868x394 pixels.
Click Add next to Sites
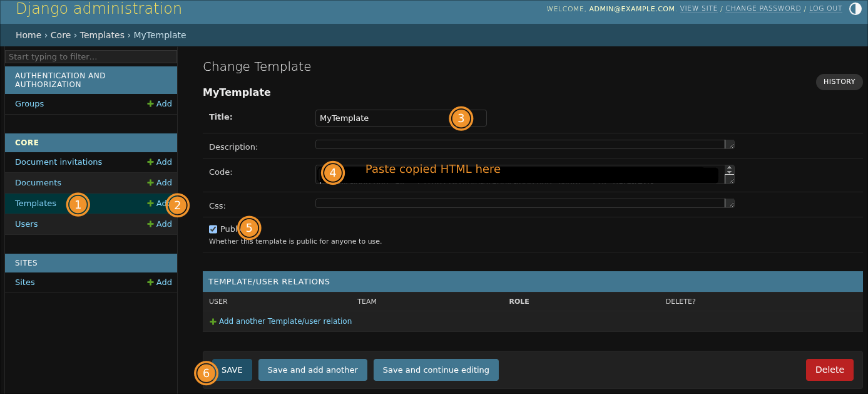(x=160, y=283)
